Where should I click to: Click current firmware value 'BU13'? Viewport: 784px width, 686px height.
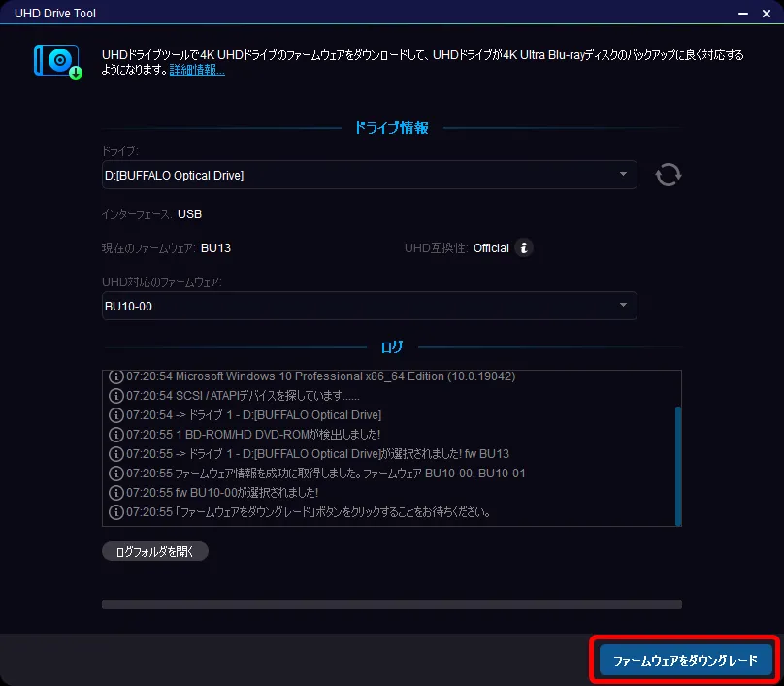coord(216,248)
